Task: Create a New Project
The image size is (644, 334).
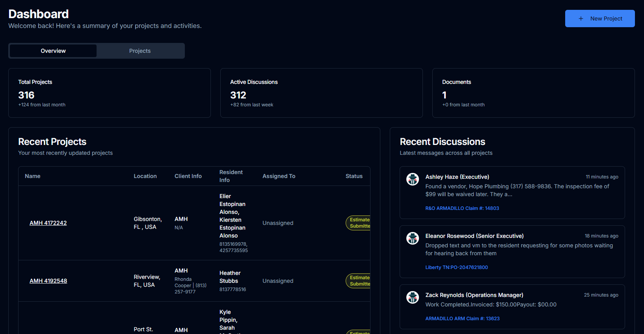Action: coord(600,19)
